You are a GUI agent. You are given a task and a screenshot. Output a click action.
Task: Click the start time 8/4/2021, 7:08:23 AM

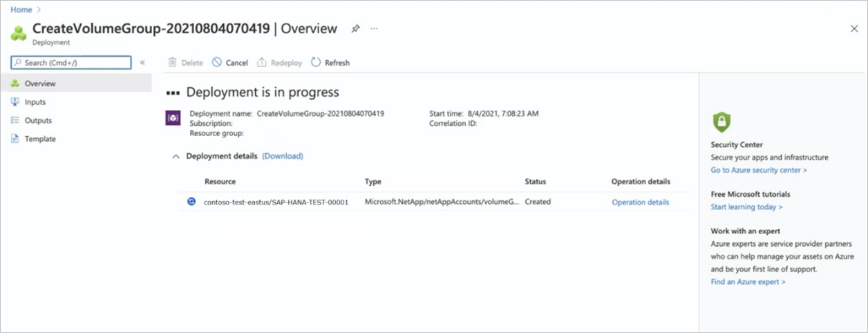click(503, 113)
